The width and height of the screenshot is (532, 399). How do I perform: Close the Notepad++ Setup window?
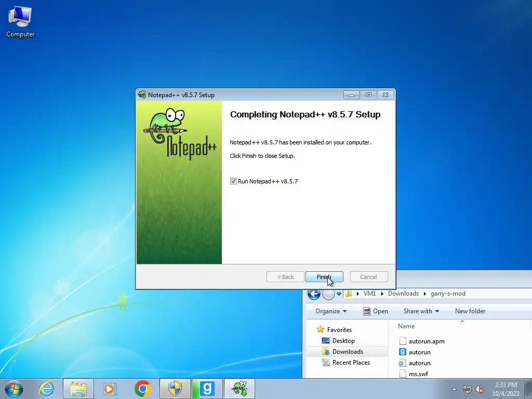385,95
